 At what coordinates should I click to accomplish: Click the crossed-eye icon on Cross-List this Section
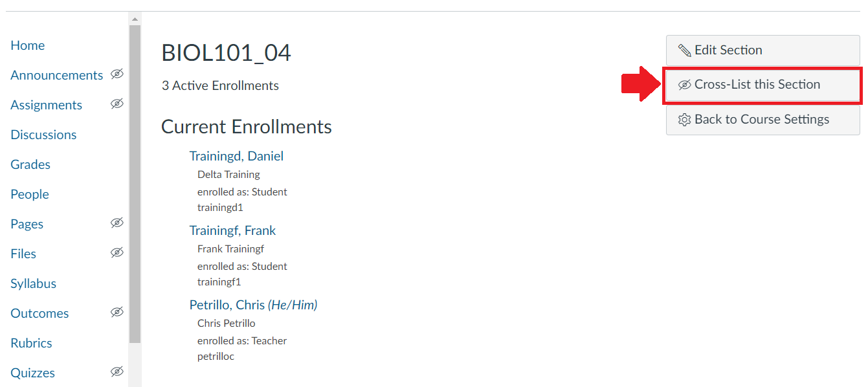686,84
